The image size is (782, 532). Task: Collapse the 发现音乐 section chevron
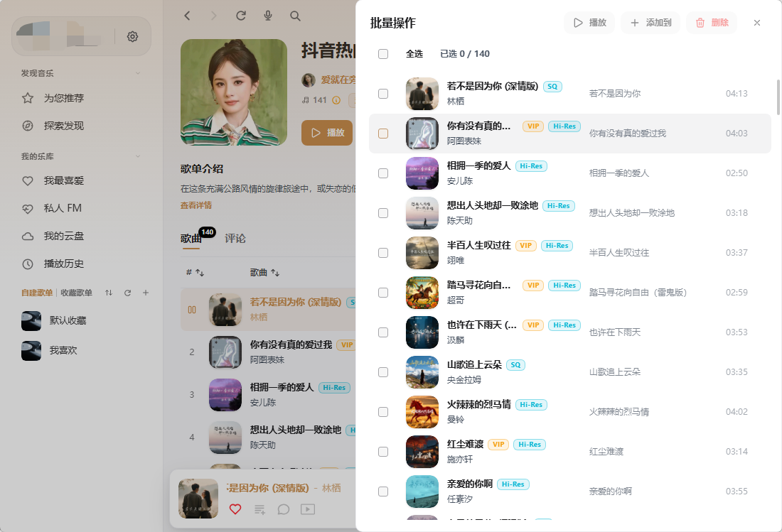pyautogui.click(x=138, y=73)
